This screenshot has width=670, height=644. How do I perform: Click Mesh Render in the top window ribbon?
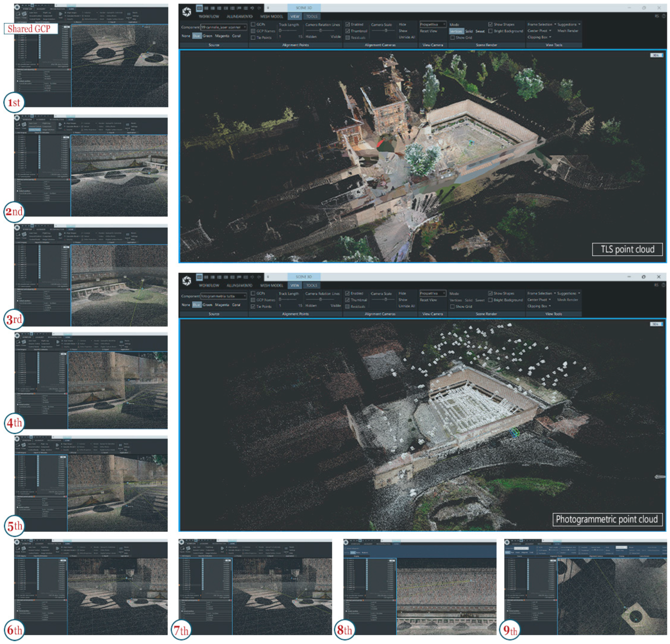(x=568, y=31)
